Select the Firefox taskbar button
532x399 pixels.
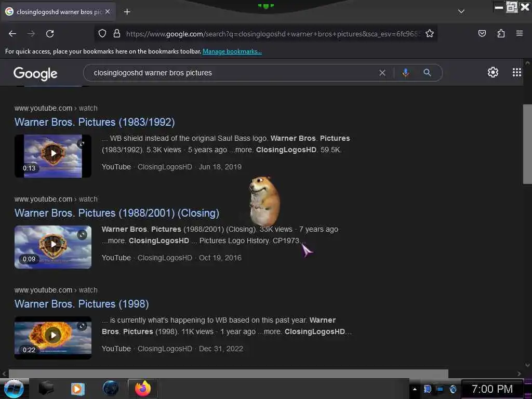click(143, 389)
